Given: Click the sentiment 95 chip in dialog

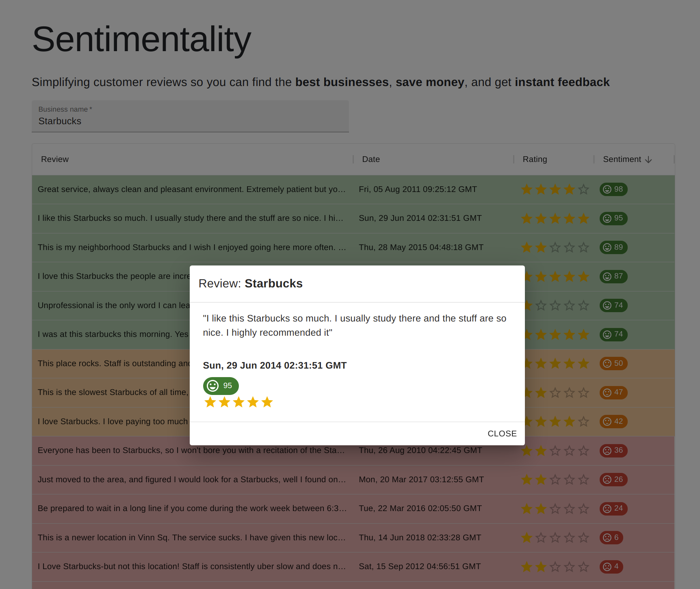Looking at the screenshot, I should click(x=221, y=386).
